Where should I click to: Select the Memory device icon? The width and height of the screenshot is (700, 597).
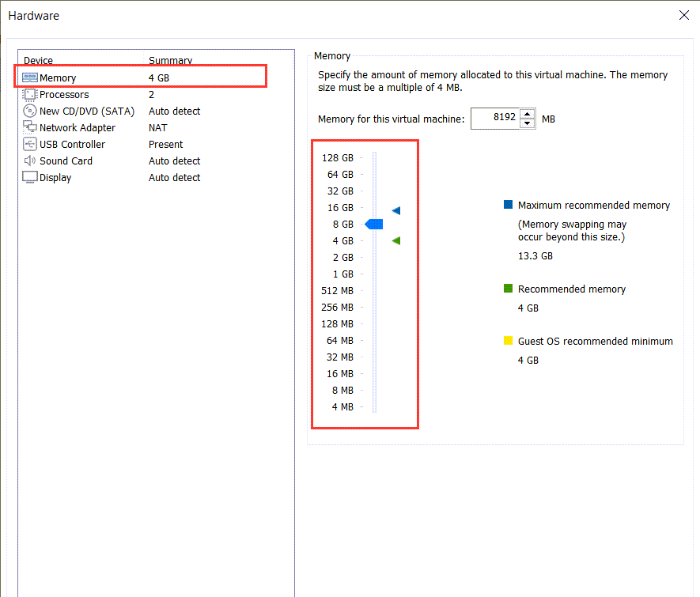point(29,77)
